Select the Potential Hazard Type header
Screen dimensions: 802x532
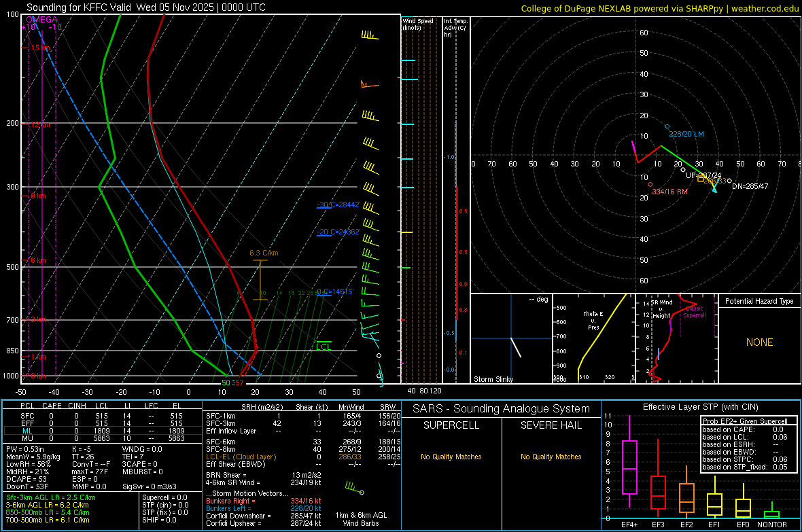pyautogui.click(x=759, y=301)
